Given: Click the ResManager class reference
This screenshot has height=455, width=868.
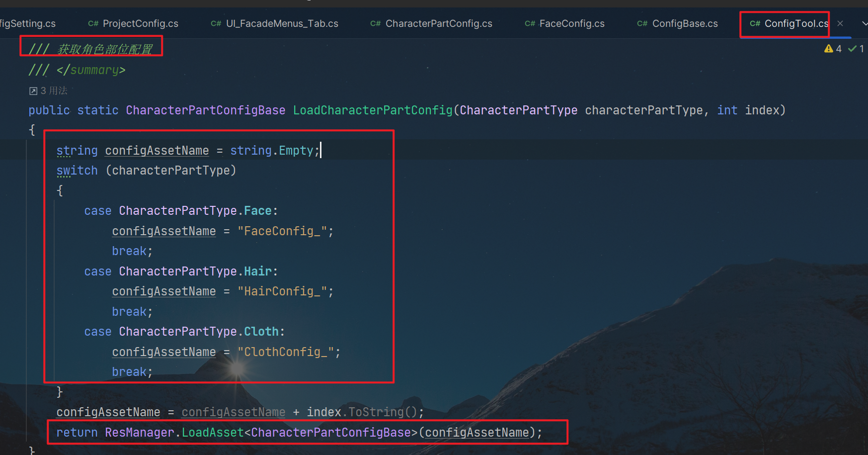Looking at the screenshot, I should point(139,433).
